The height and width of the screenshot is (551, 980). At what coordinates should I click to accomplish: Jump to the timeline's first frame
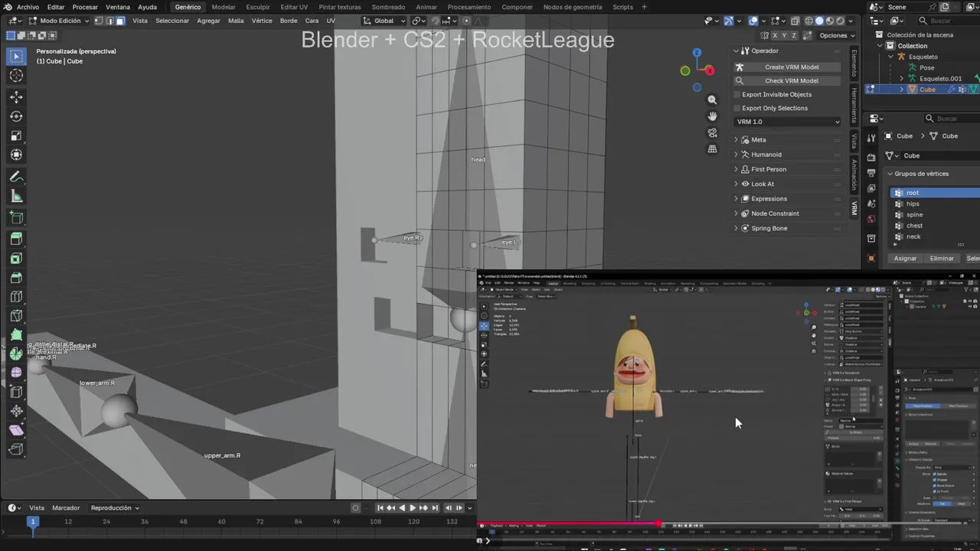(x=380, y=507)
